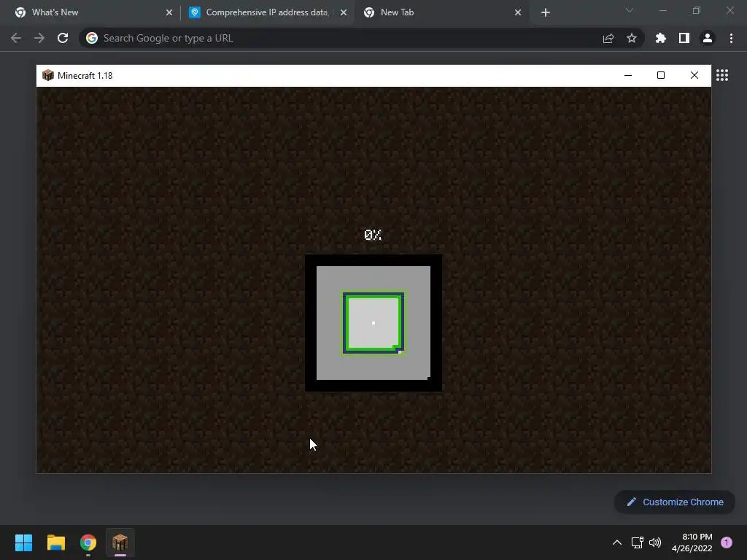Close the What's New tab

(x=169, y=12)
